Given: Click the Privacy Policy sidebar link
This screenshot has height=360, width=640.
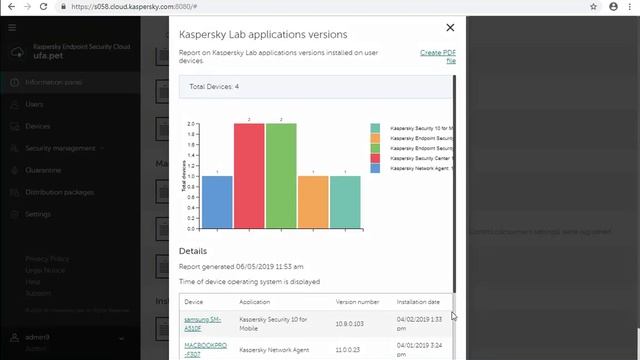Looking at the screenshot, I should click(x=47, y=259).
